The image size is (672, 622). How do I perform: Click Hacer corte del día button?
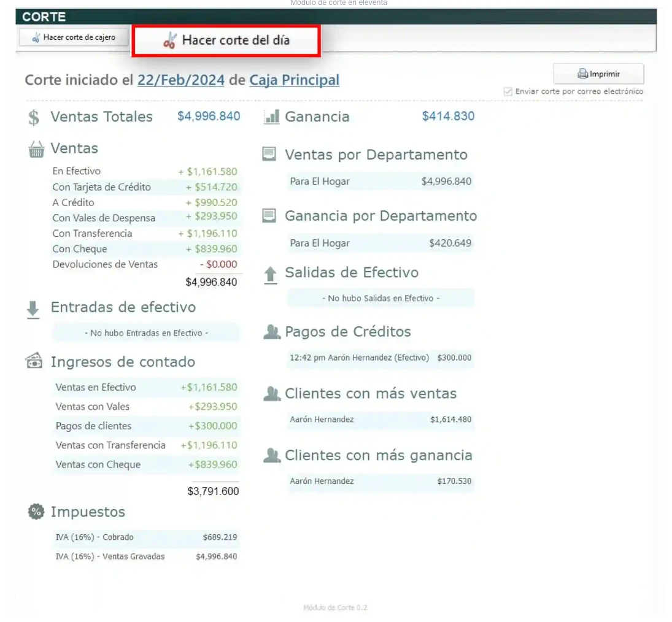tap(226, 40)
